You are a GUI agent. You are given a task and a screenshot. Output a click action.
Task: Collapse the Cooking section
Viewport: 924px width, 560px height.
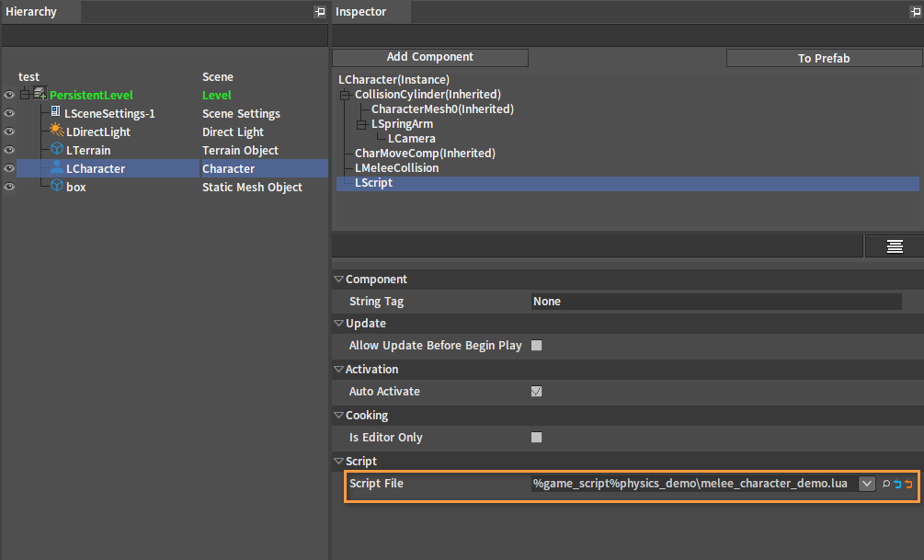[339, 415]
